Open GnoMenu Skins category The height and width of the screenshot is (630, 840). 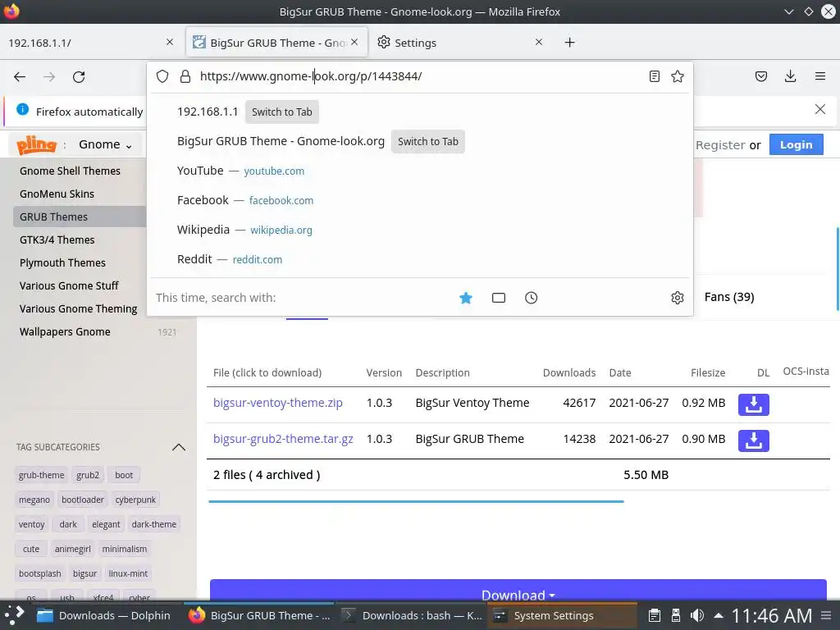pyautogui.click(x=57, y=194)
